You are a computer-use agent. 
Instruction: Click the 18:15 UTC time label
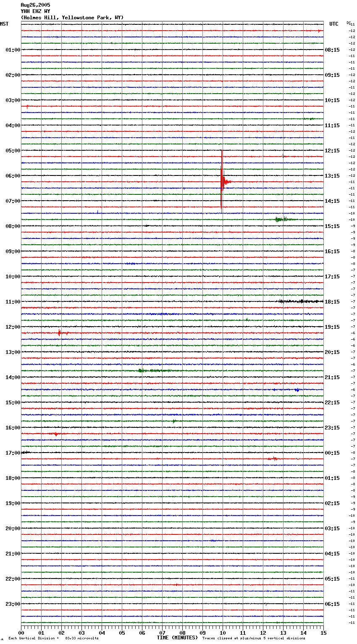(332, 302)
